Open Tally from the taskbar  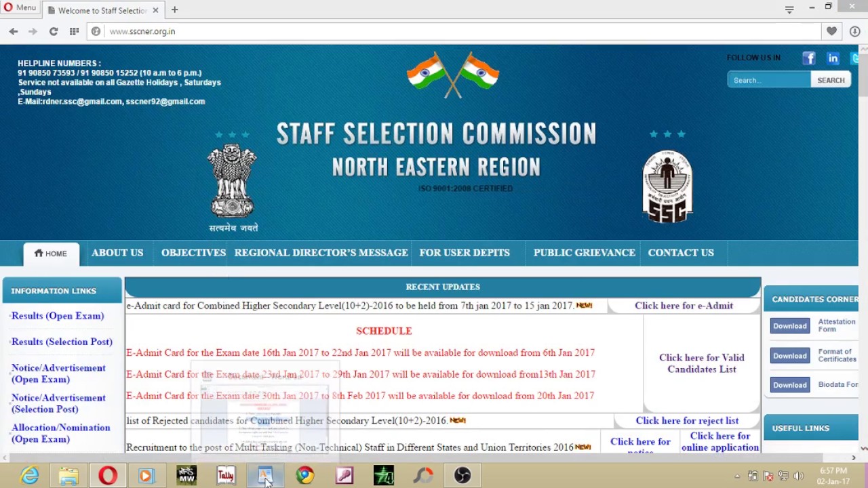click(226, 476)
